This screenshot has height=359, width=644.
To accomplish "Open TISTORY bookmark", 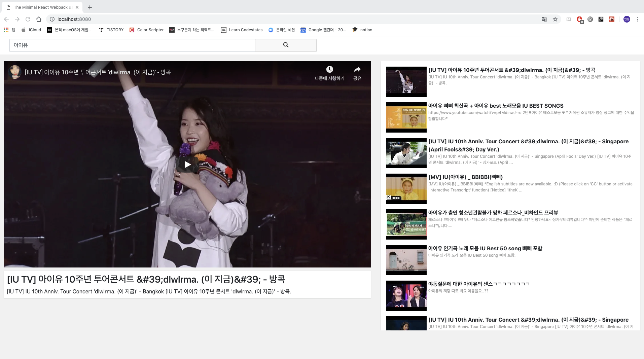I will [x=111, y=30].
